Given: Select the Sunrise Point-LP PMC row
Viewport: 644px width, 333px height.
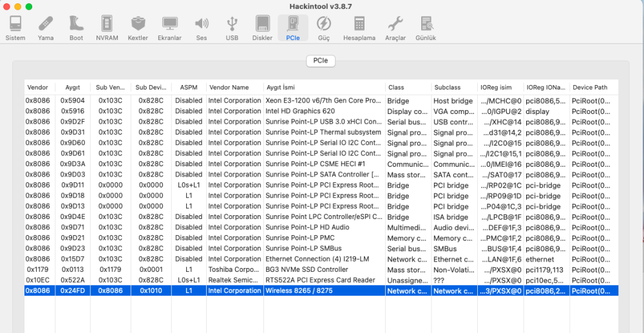Looking at the screenshot, I should tap(321, 238).
